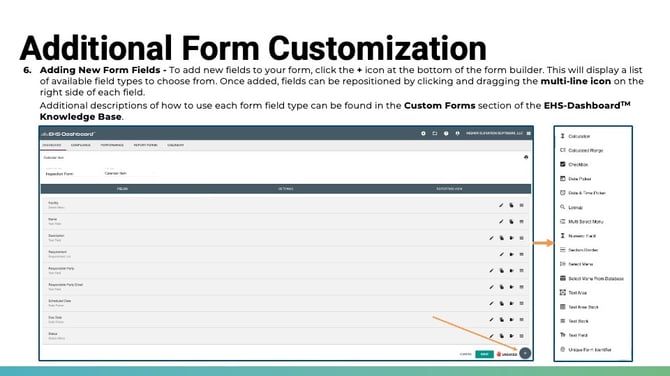
Task: Choose Checkbox from the field type list
Action: coord(574,164)
